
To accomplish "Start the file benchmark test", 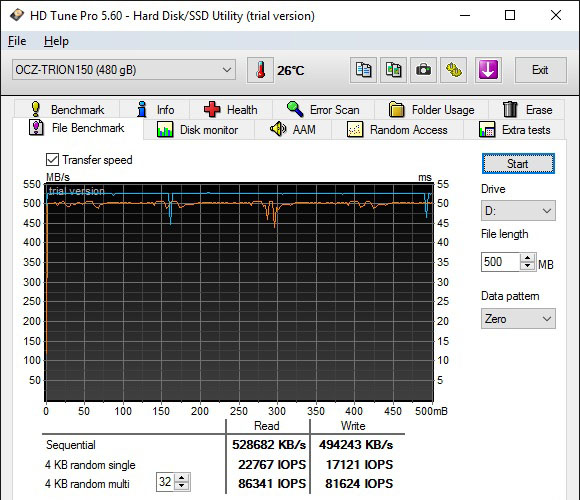I will pyautogui.click(x=518, y=163).
